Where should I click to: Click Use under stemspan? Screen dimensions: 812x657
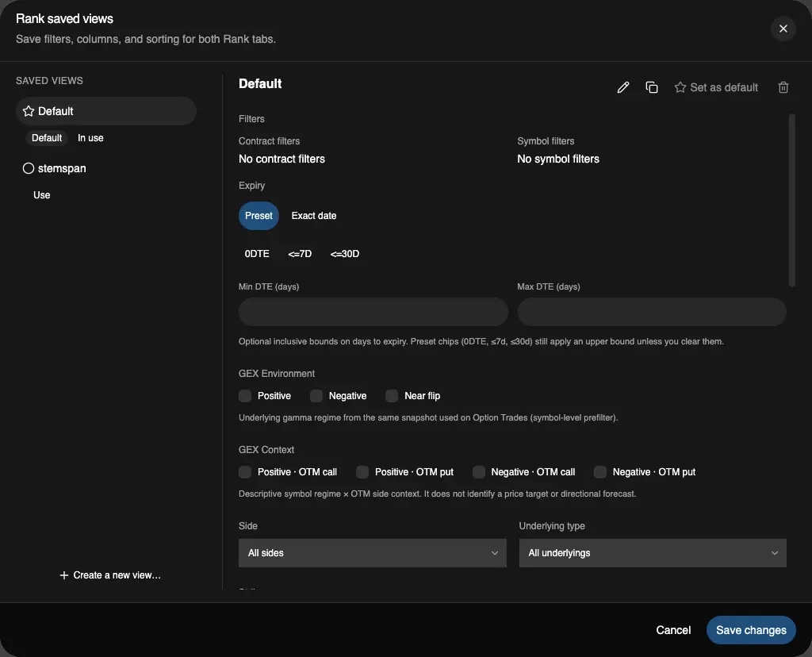(42, 195)
